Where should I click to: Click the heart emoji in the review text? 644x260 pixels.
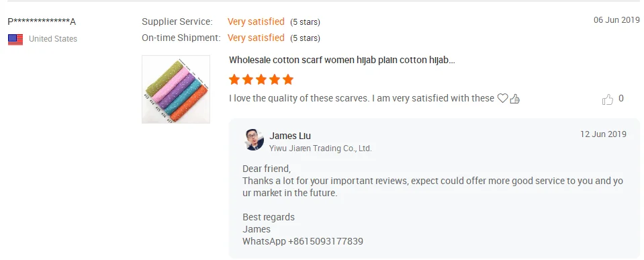pos(502,99)
